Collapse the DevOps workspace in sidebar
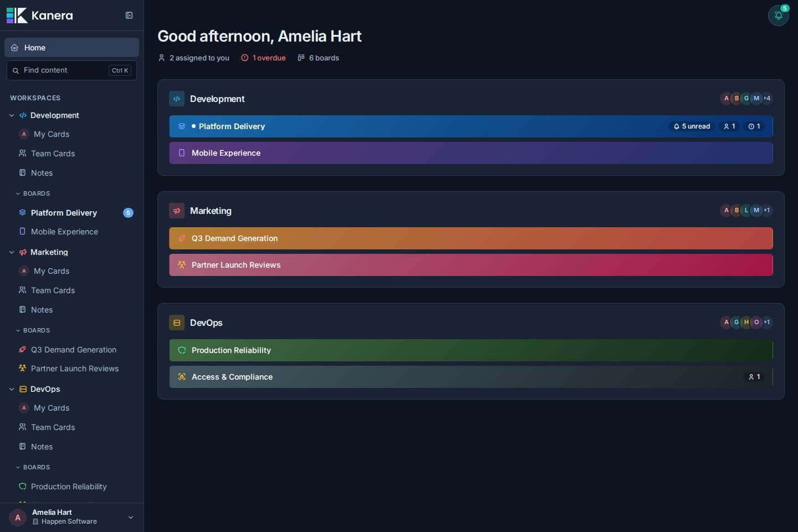Screen dimensions: 798x532 click(x=12, y=389)
